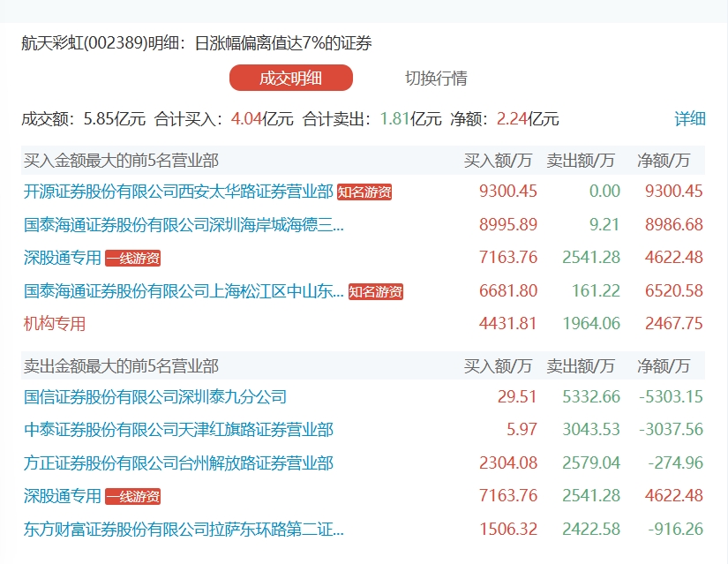Click sell value 2579.04 for 方正证券
Viewport: 728px width, 564px height.
point(591,463)
